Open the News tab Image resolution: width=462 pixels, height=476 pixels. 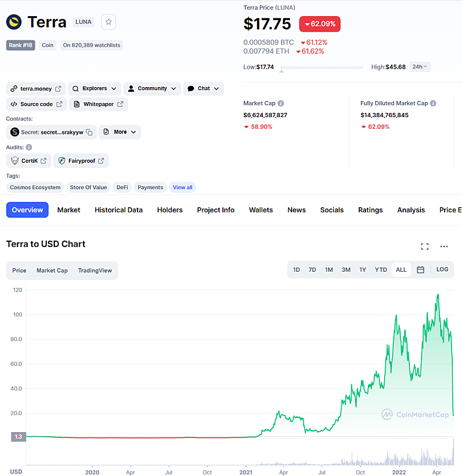click(x=297, y=210)
